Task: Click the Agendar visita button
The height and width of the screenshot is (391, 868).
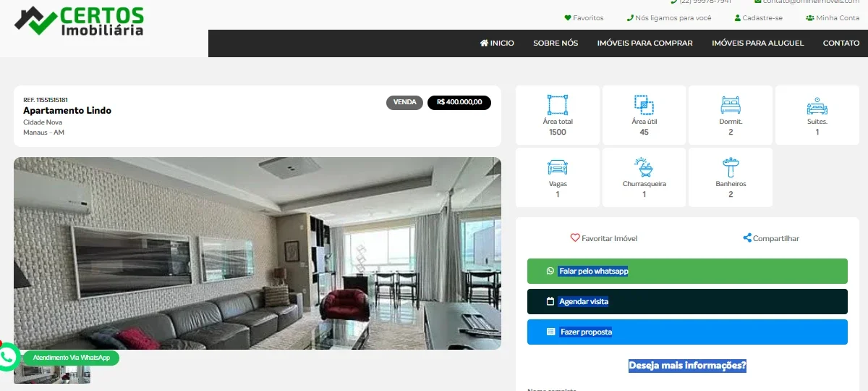Action: [687, 301]
